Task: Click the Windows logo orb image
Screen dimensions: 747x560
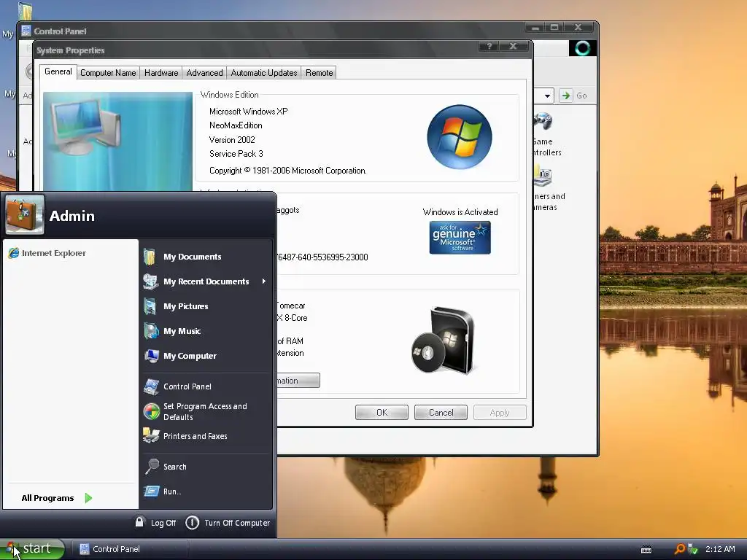Action: tap(460, 137)
